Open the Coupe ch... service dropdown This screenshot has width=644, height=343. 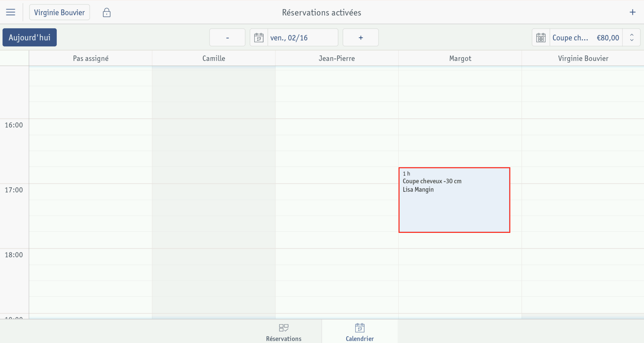coord(586,37)
